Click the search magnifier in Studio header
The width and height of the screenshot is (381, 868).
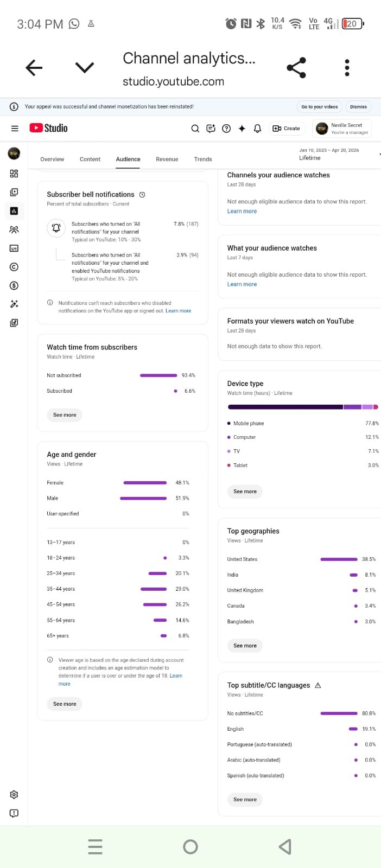(x=195, y=129)
